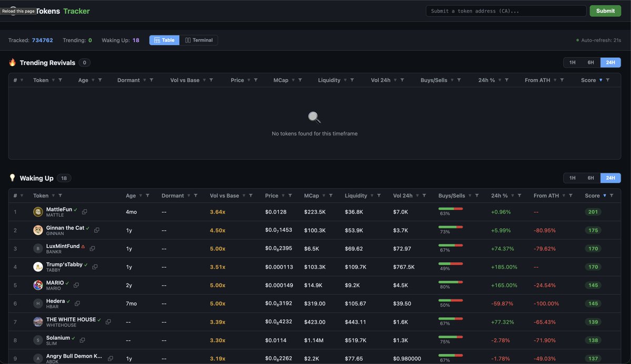This screenshot has height=364, width=631.
Task: Filter Price column in Waking Up table
Action: [291, 196]
